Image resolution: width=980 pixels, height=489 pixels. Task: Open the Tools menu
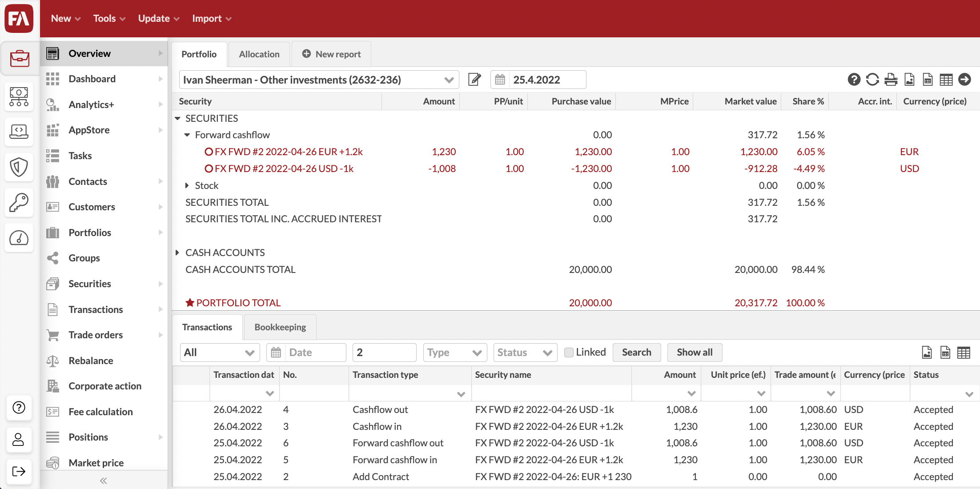109,19
